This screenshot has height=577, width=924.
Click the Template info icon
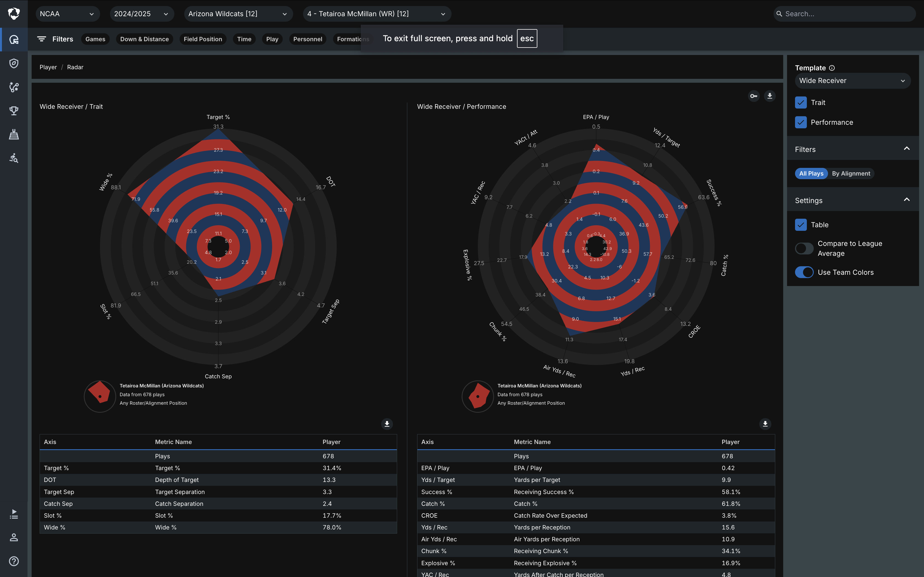pos(832,68)
